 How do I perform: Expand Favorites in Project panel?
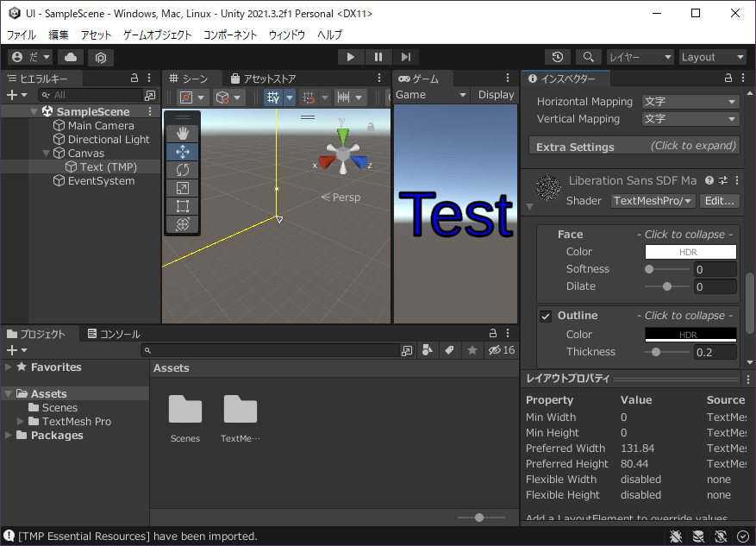9,367
